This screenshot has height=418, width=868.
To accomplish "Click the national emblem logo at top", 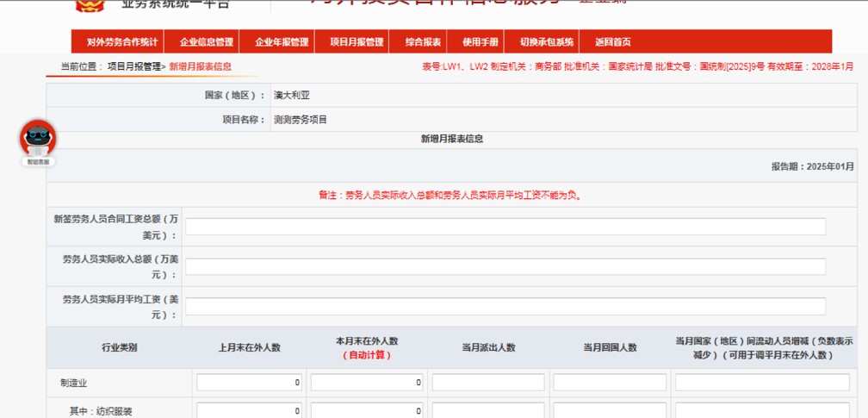I will tap(90, 5).
